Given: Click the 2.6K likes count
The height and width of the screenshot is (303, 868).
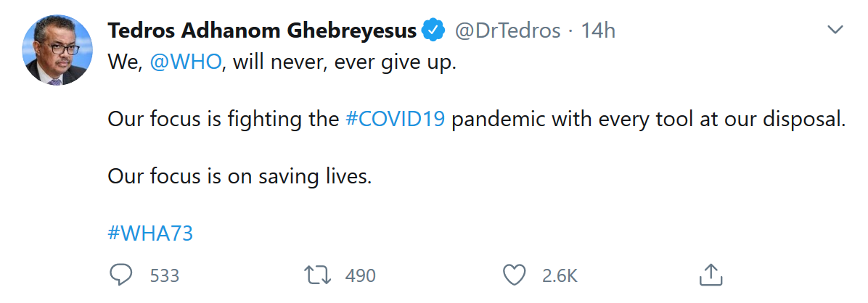Looking at the screenshot, I should (x=560, y=275).
